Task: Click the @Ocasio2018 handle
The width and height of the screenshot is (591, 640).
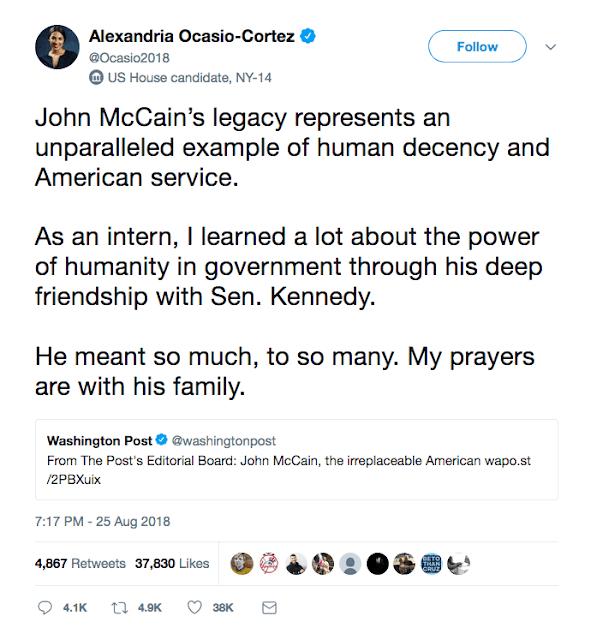Action: pyautogui.click(x=129, y=58)
